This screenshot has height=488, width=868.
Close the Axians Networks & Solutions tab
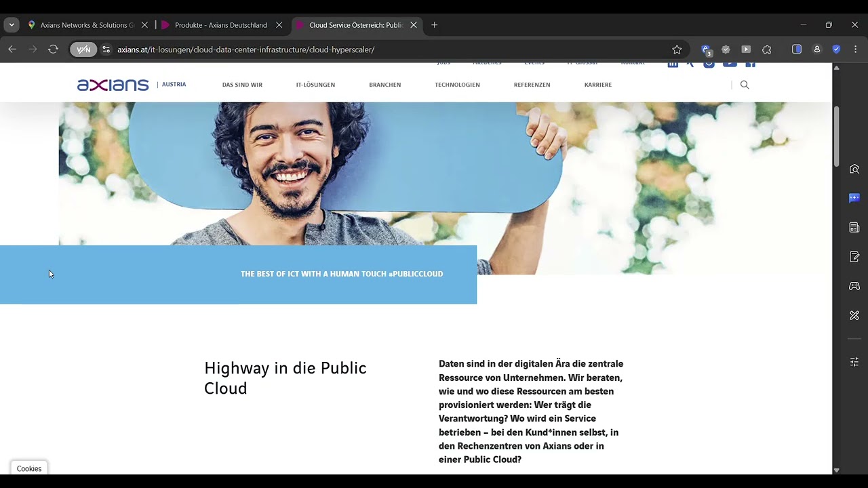[x=144, y=25]
